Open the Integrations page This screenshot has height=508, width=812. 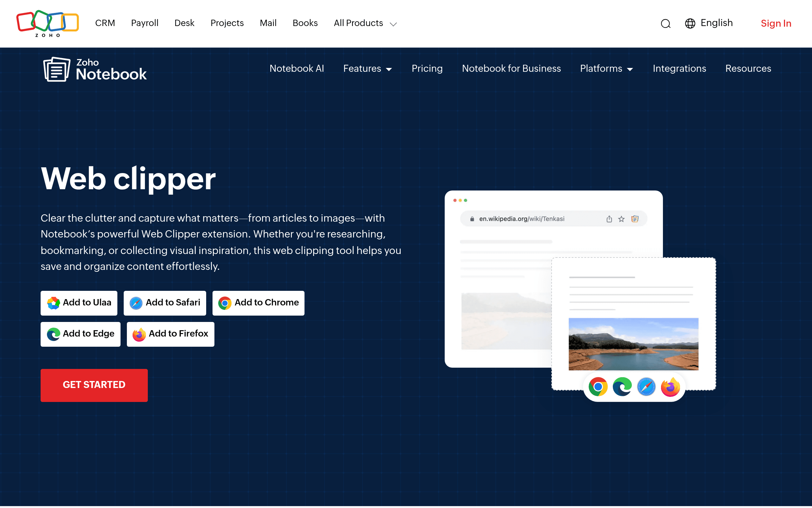point(679,69)
